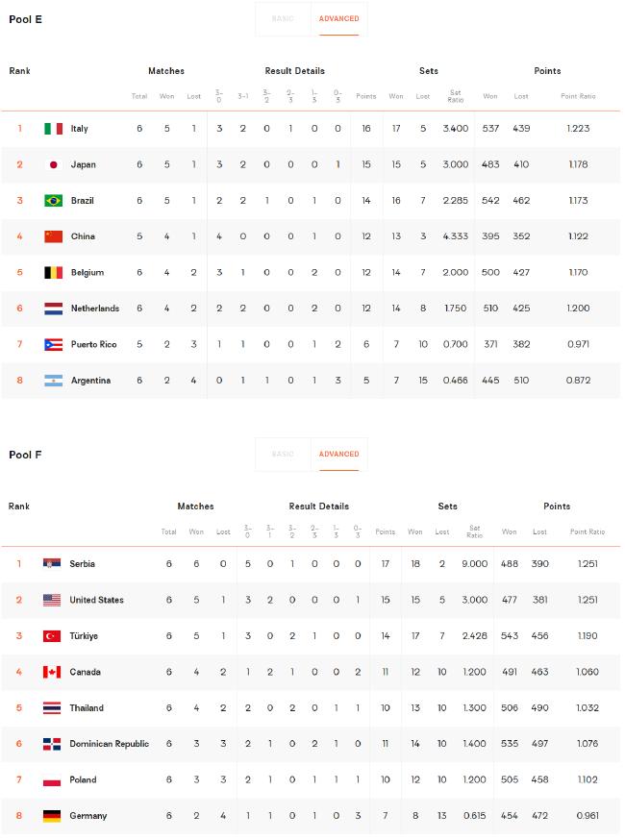The width and height of the screenshot is (625, 840).
Task: Click the Dominican Republic flag icon
Action: point(52,744)
